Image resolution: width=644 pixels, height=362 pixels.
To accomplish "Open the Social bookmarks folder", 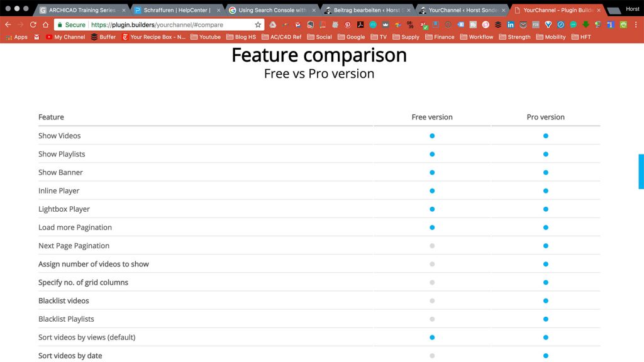I will [x=321, y=36].
